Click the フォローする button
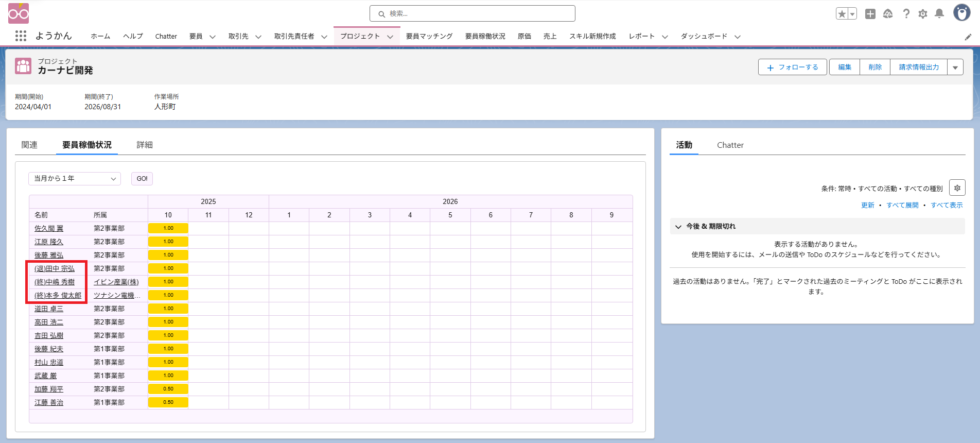The width and height of the screenshot is (980, 443). [792, 67]
